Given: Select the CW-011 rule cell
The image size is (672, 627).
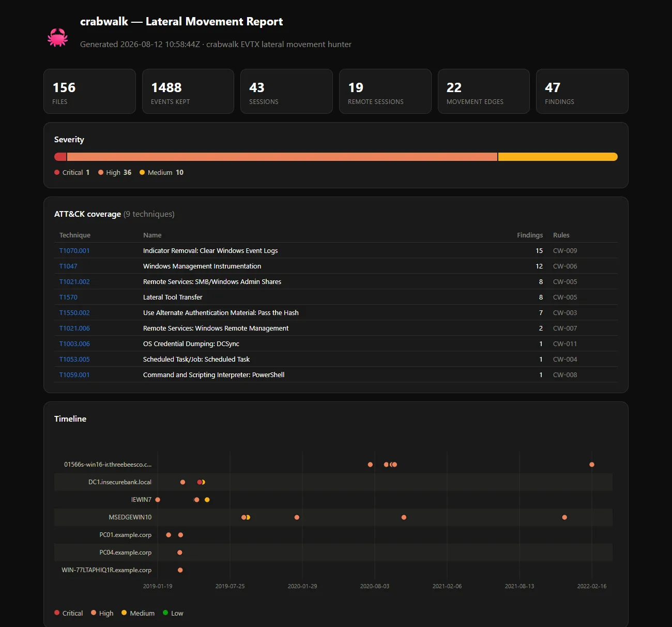Looking at the screenshot, I should click(565, 344).
